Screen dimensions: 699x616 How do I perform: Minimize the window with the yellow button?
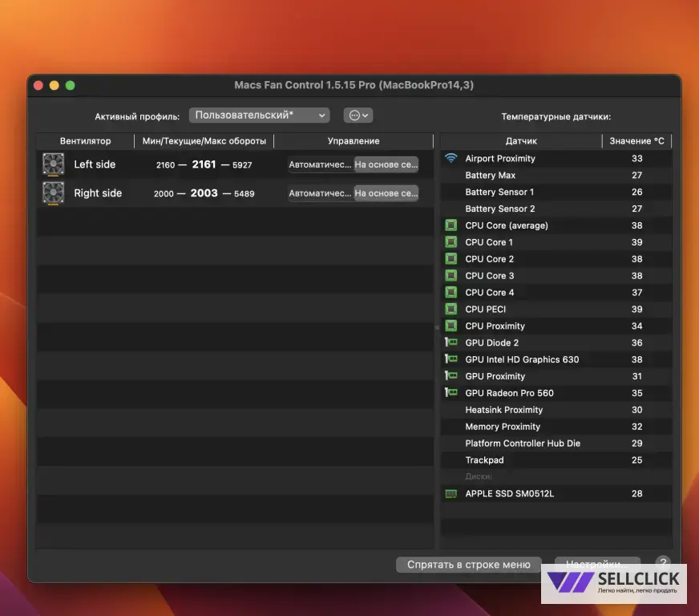point(54,85)
